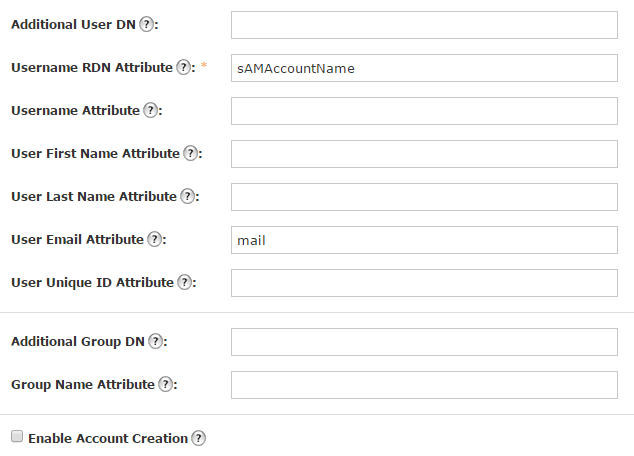The height and width of the screenshot is (456, 634).
Task: Enable the Account Creation checkbox
Action: [17, 437]
